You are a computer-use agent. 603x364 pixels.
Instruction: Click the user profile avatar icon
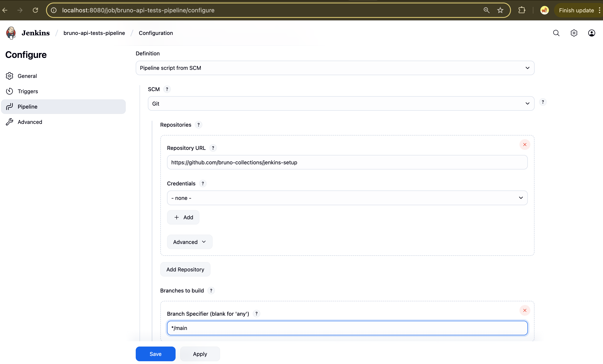pyautogui.click(x=591, y=33)
